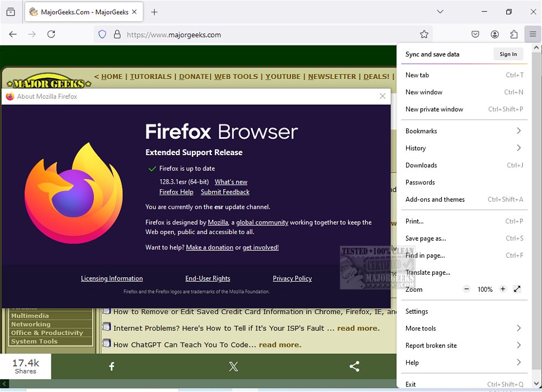Screen dimensions: 542x392
Task: Open the TUTORIALS section of MajorGeeks
Action: 150,77
